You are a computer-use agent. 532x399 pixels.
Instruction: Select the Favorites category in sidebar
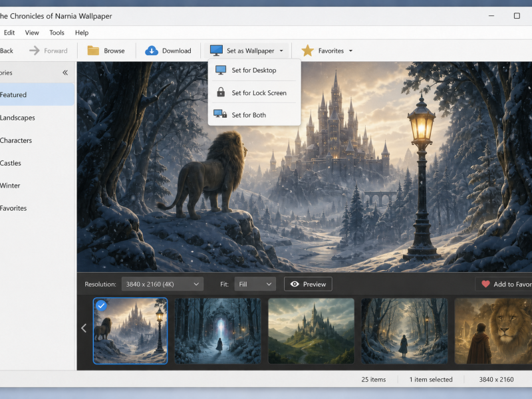pos(37,208)
